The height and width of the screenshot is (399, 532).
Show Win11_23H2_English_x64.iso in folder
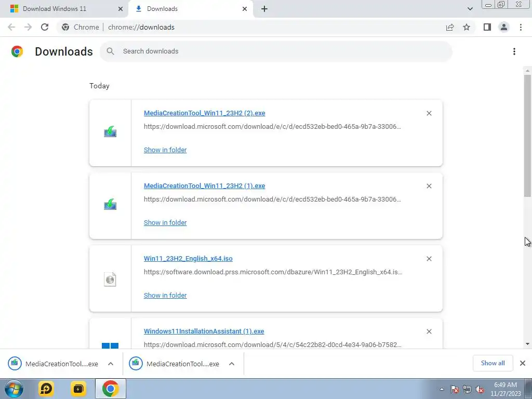(x=165, y=295)
